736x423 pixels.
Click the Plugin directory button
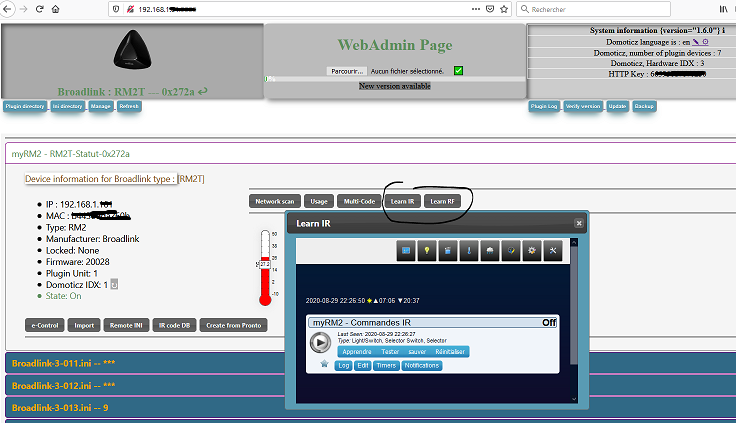click(x=25, y=107)
